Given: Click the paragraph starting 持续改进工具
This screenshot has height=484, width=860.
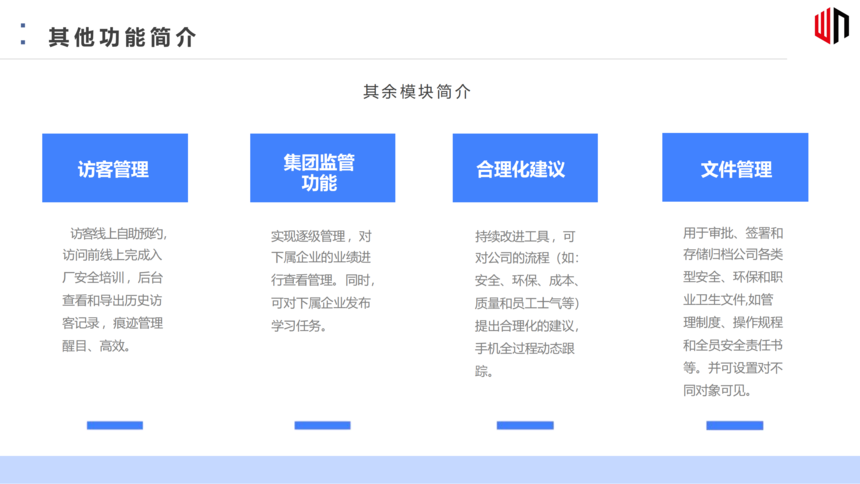Looking at the screenshot, I should pos(527,303).
